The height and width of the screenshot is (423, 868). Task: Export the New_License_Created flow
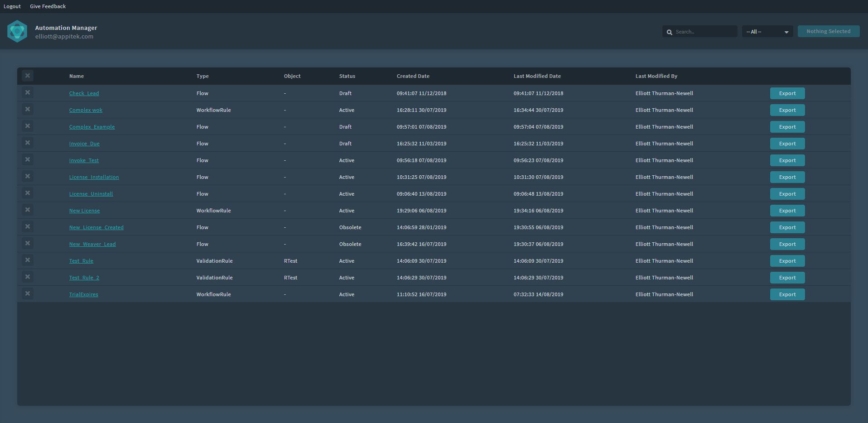[x=787, y=227]
